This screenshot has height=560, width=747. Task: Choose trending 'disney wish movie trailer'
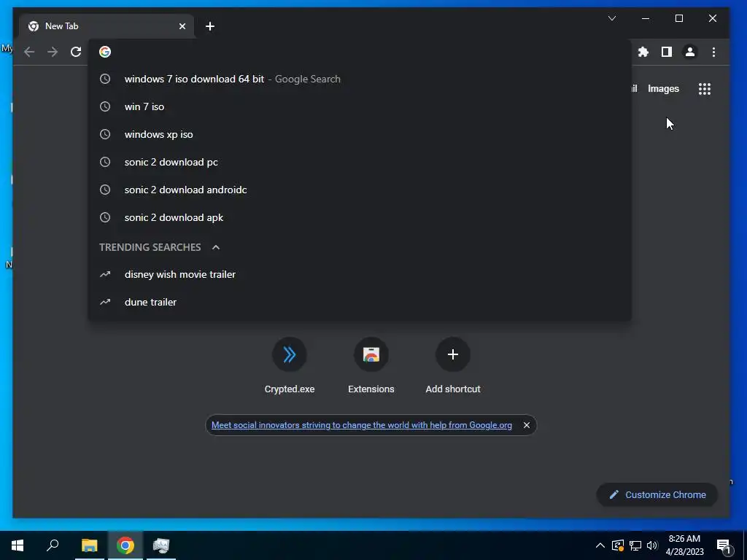click(360, 274)
